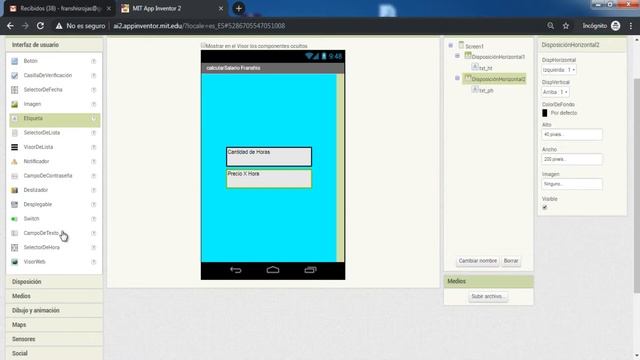Select the Etiqueta label icon
The image size is (640, 360).
[15, 118]
